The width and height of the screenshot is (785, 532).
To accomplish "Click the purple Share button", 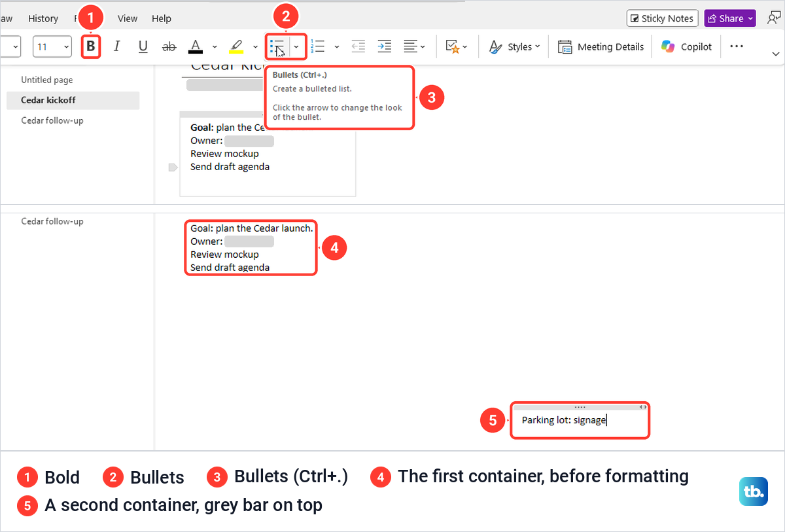I will tap(730, 18).
